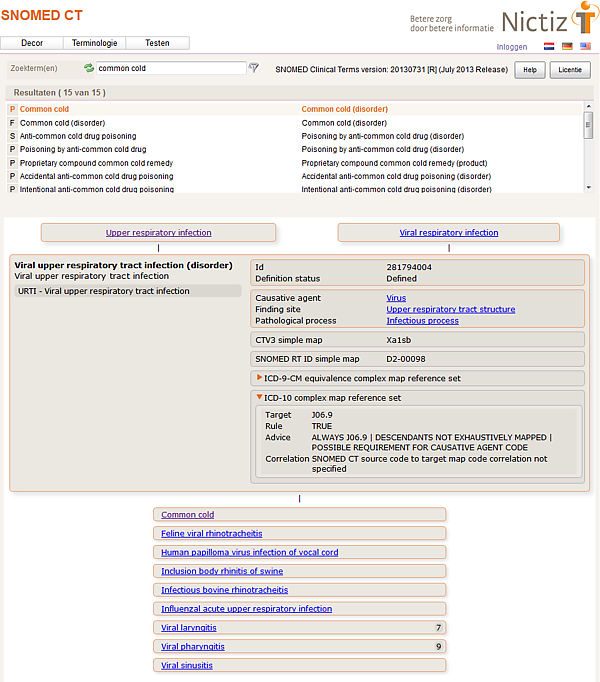Open parent concept Upper respiratory infection
The width and height of the screenshot is (600, 682).
pyautogui.click(x=158, y=232)
